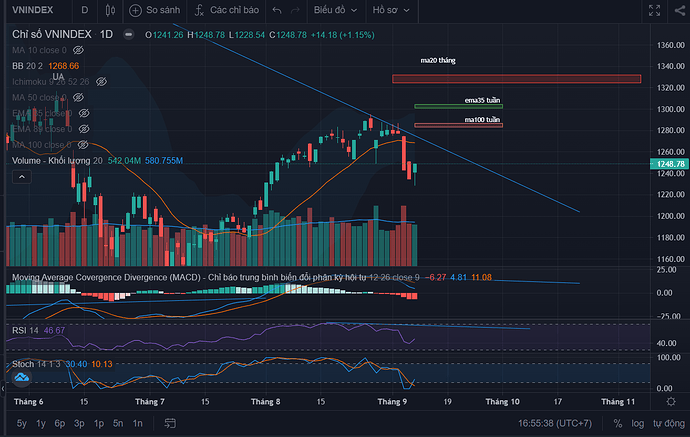The height and width of the screenshot is (437, 690).
Task: Show the EMA 35 close indicator
Action: pyautogui.click(x=84, y=113)
